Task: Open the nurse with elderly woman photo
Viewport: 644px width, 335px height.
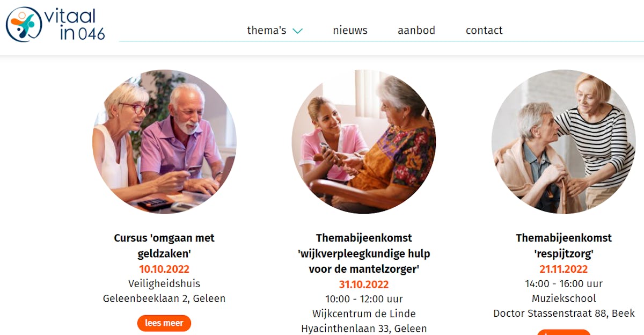Action: pos(364,142)
